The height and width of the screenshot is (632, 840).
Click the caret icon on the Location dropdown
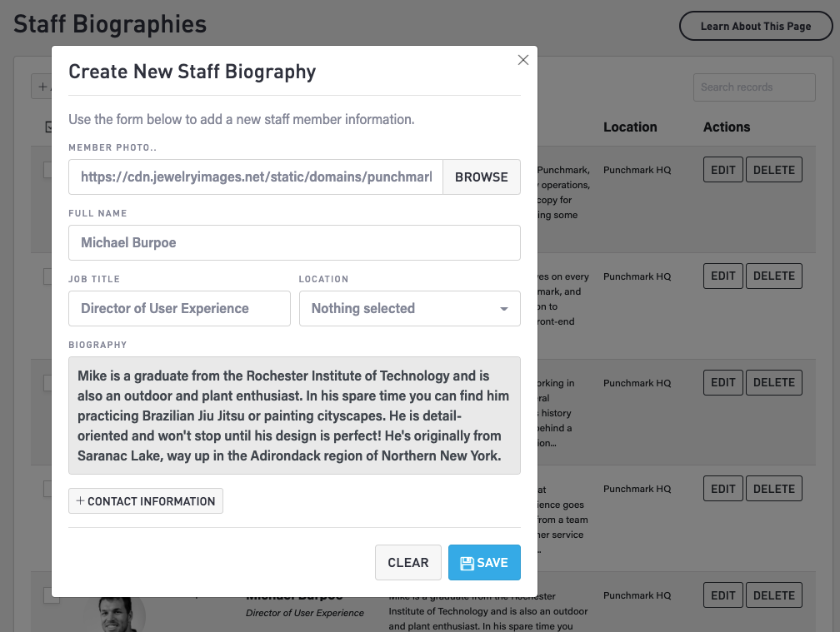click(x=504, y=308)
